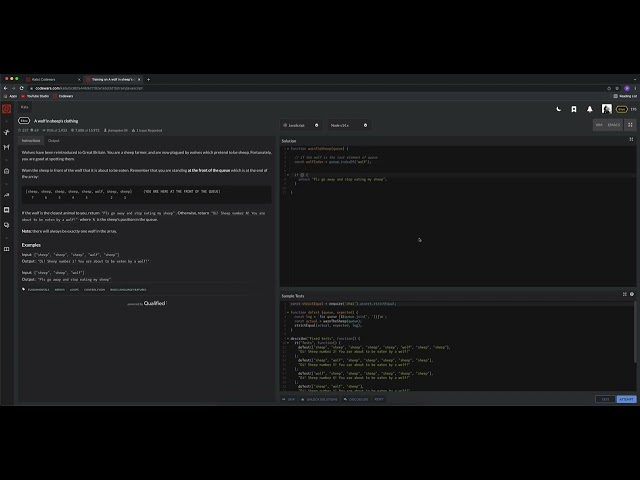Viewport: 640px width, 480px height.
Task: Click the honor rank badge beside the avatar
Action: click(x=621, y=109)
